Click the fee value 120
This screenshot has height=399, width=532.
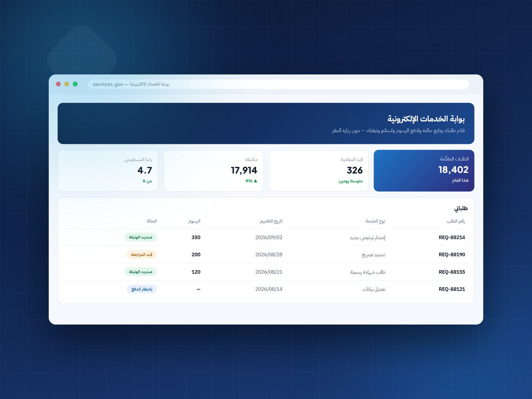(196, 272)
